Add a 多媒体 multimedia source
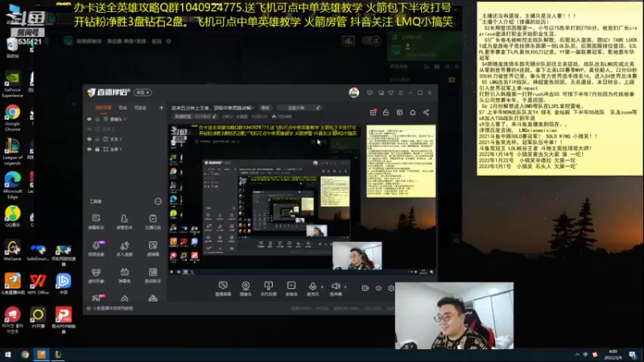644x362 pixels. tap(291, 289)
